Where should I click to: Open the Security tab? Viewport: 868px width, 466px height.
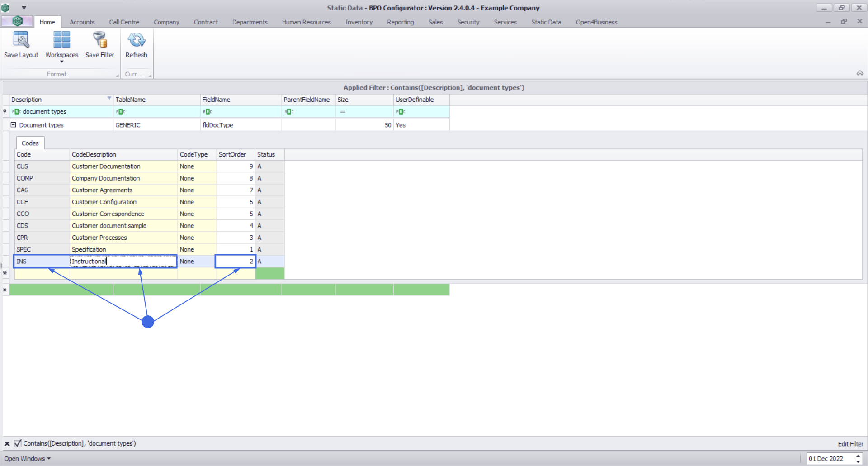(468, 22)
